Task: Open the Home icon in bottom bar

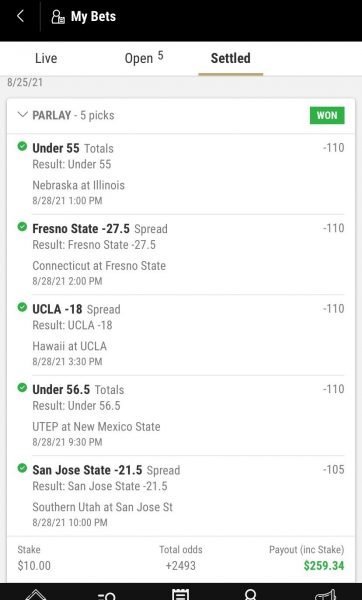Action: click(x=36, y=595)
